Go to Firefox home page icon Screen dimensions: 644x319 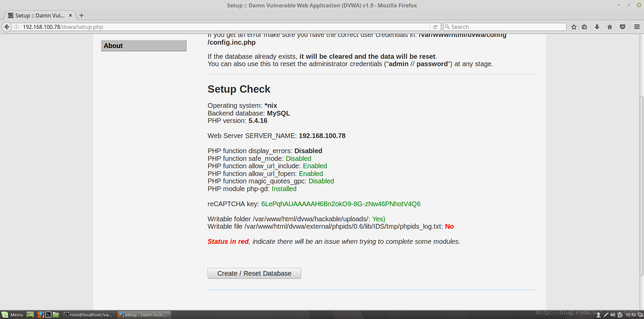[x=610, y=27]
